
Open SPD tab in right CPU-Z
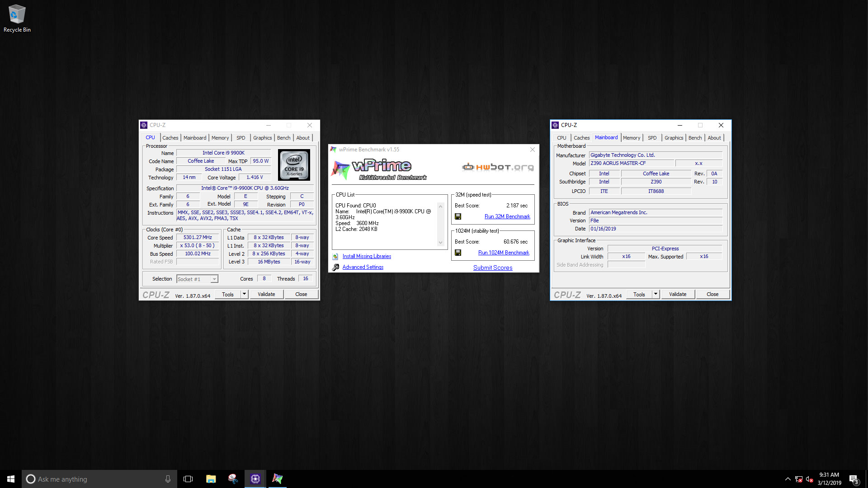coord(652,138)
